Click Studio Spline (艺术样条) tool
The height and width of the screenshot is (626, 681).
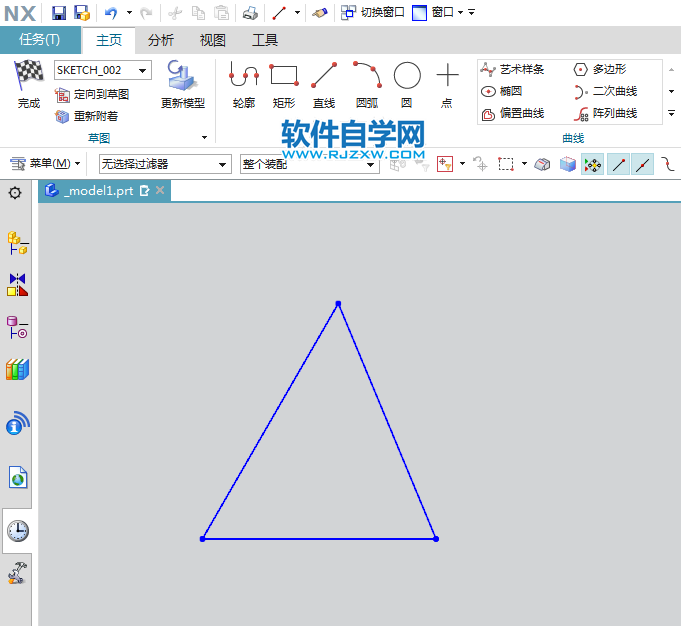(512, 69)
